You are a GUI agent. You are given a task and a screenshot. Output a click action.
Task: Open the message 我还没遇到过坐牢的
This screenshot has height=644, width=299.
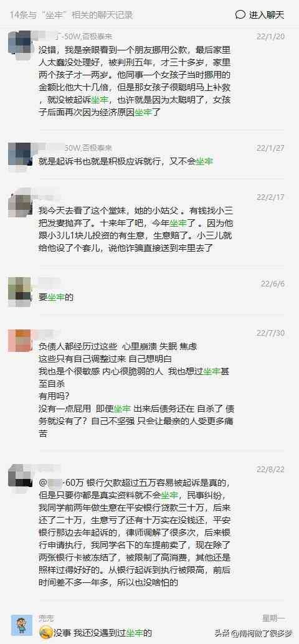click(103, 633)
